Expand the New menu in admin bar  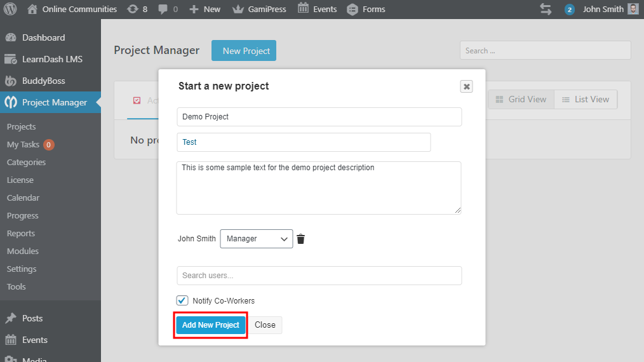point(205,9)
